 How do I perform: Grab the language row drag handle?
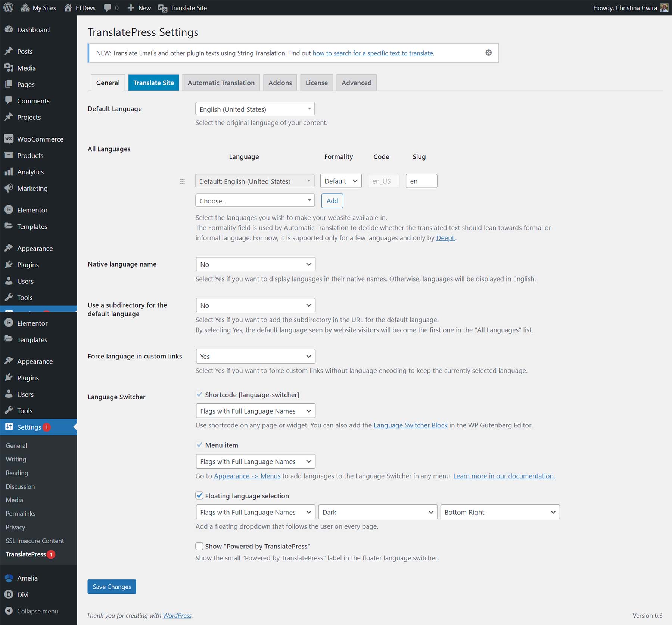182,181
